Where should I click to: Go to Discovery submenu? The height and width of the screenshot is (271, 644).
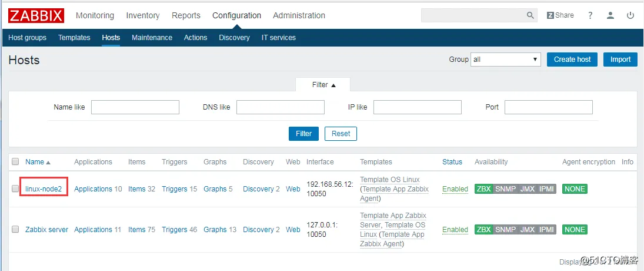(x=234, y=38)
